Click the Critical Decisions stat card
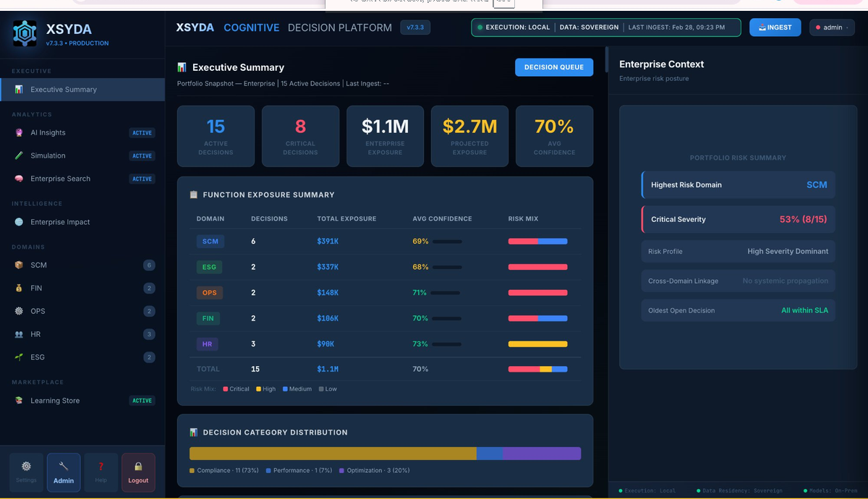The height and width of the screenshot is (499, 868). [x=300, y=136]
